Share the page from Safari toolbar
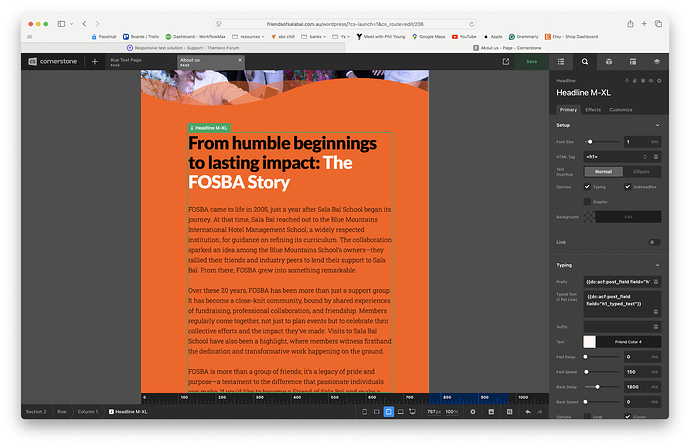The image size is (690, 446). [x=630, y=24]
